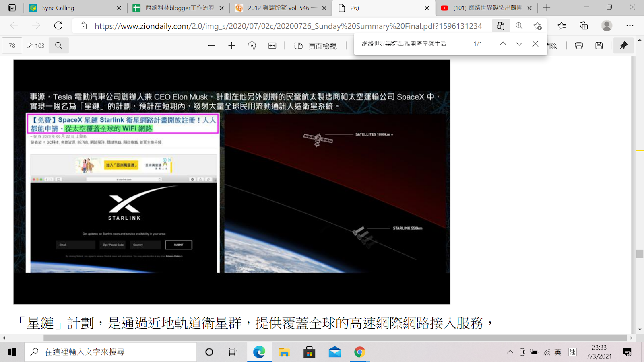Rotate the PDF page
This screenshot has height=362, width=644.
point(252,46)
